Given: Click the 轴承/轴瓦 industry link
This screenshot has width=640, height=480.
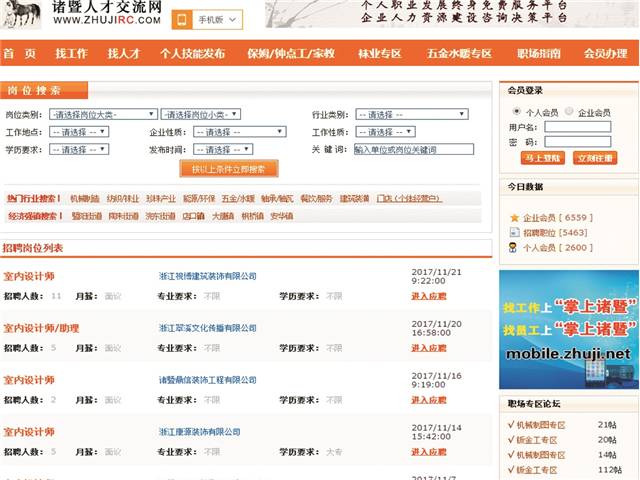Looking at the screenshot, I should (x=277, y=199).
